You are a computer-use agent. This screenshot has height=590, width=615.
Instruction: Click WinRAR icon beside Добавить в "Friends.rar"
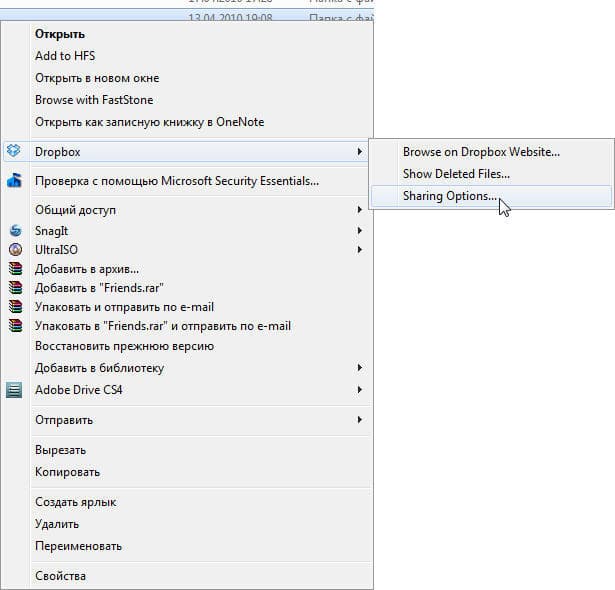click(16, 288)
